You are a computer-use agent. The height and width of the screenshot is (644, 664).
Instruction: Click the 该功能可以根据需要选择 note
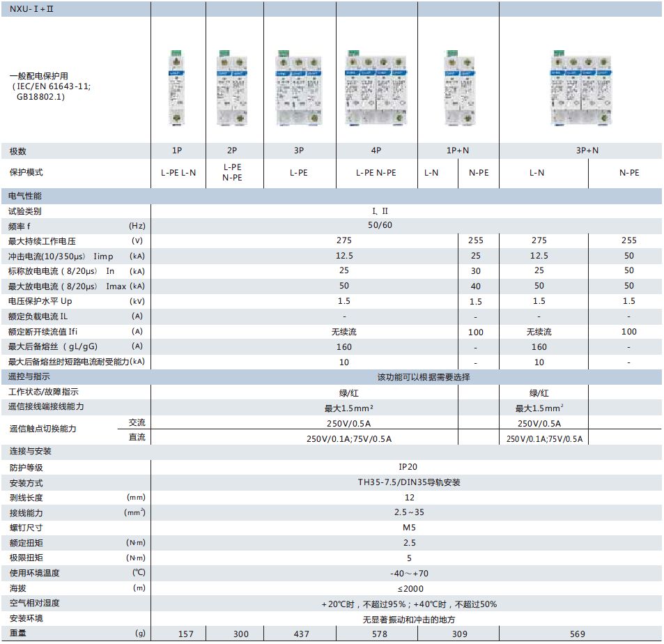424,377
